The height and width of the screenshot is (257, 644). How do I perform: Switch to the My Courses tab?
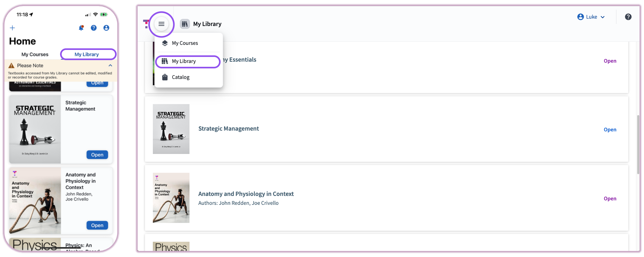[x=35, y=54]
